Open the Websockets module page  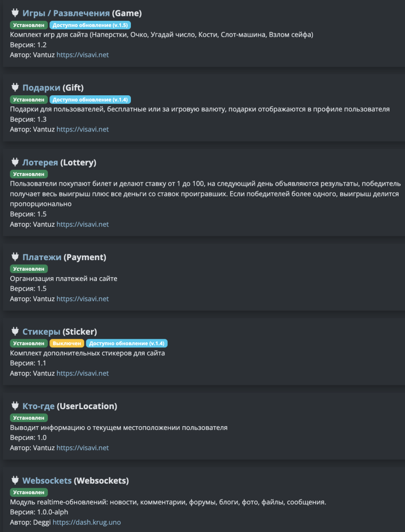point(47,481)
